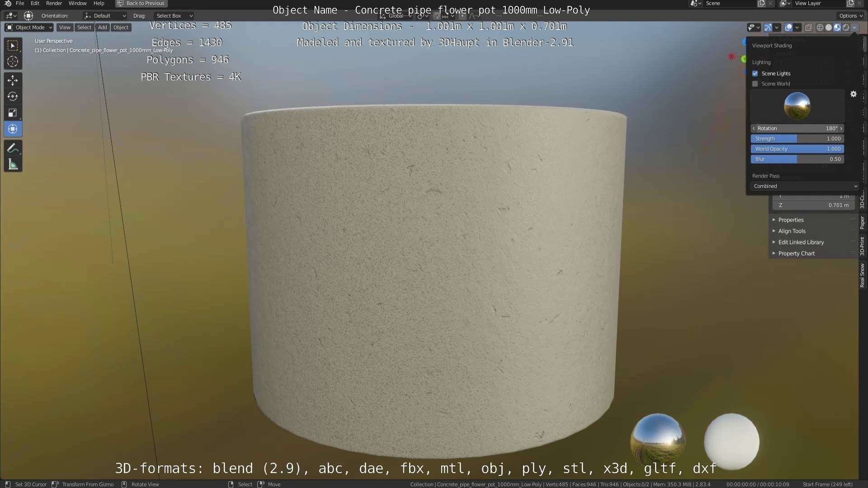
Task: Expand the Edit Linked Library panel
Action: [813, 242]
